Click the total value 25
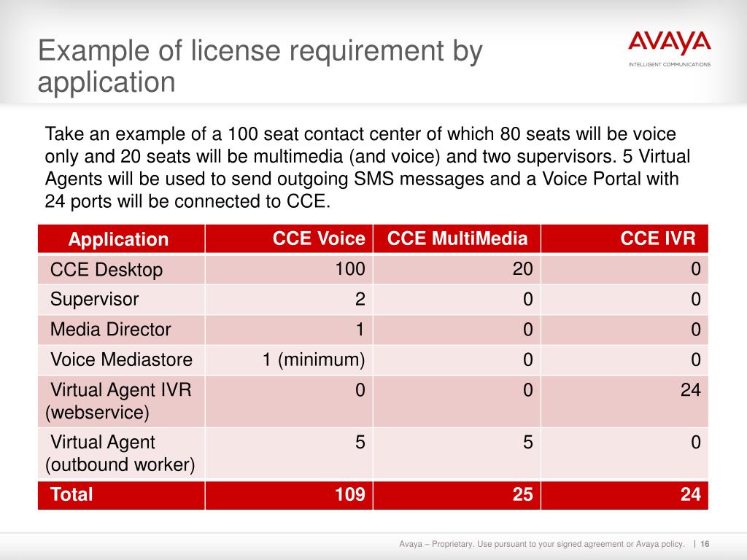Viewport: 747px width, 560px height. (x=522, y=494)
